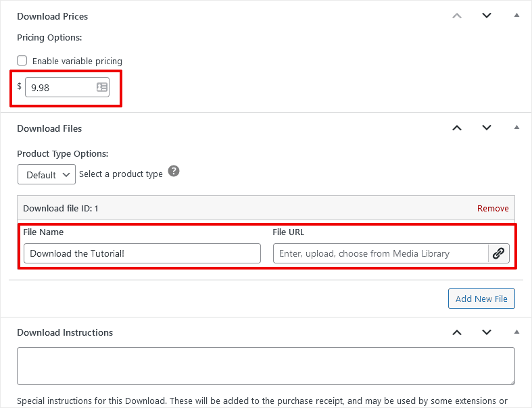Collapse the Download Files panel

516,128
